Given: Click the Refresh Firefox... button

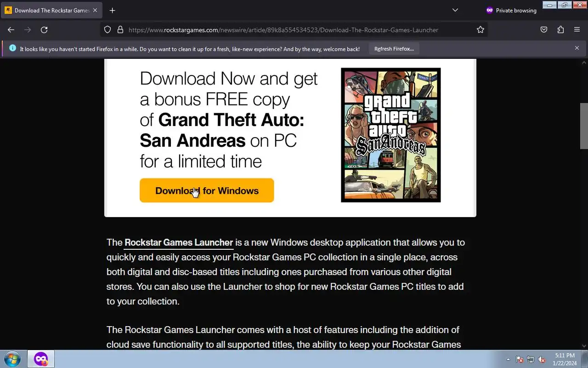Looking at the screenshot, I should pos(394,49).
